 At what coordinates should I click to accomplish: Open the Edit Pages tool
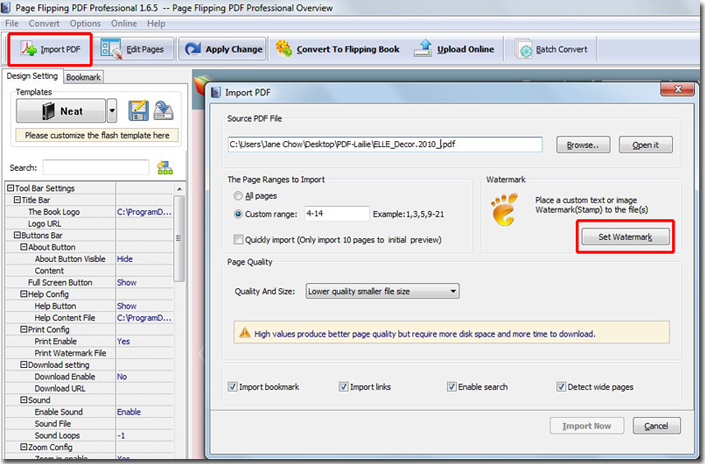pos(133,49)
